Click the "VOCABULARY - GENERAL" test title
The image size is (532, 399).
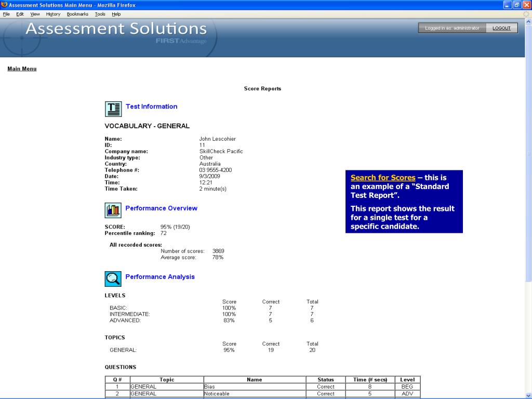[x=147, y=126]
